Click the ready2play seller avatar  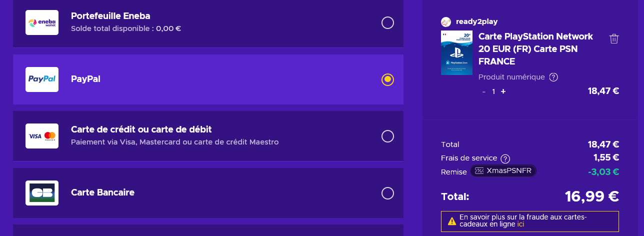(x=446, y=22)
